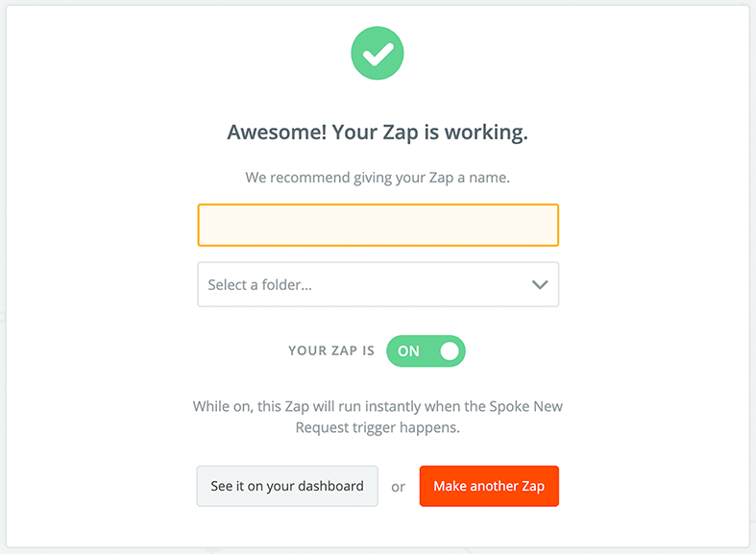The width and height of the screenshot is (756, 554).
Task: Click the See it on your dashboard button
Action: point(287,486)
